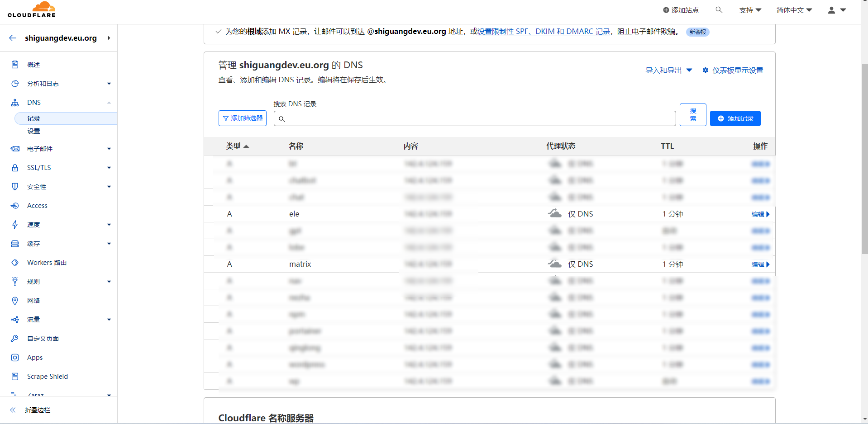Open the 自定义页面 menu item
This screenshot has width=868, height=424.
tap(43, 339)
